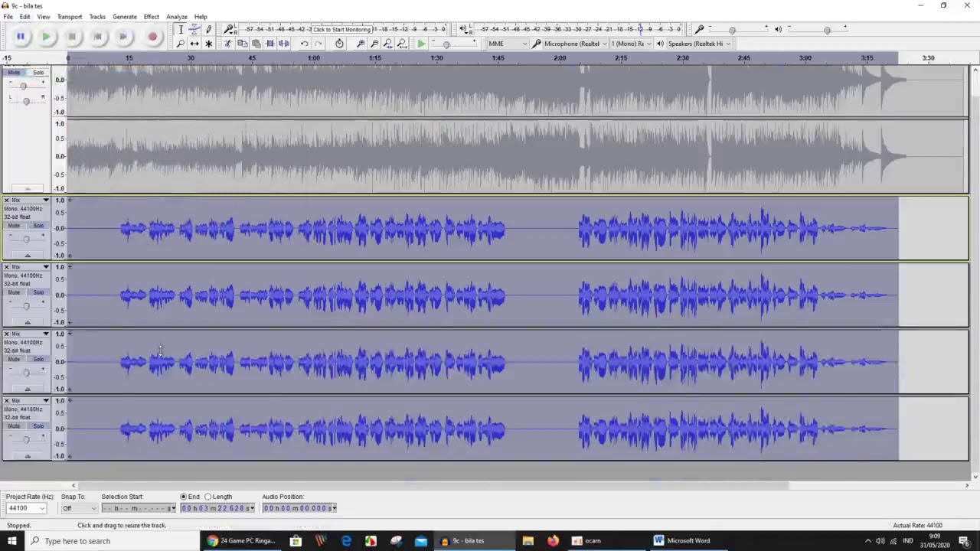Solo the third Mix track
980x551 pixels.
click(38, 359)
